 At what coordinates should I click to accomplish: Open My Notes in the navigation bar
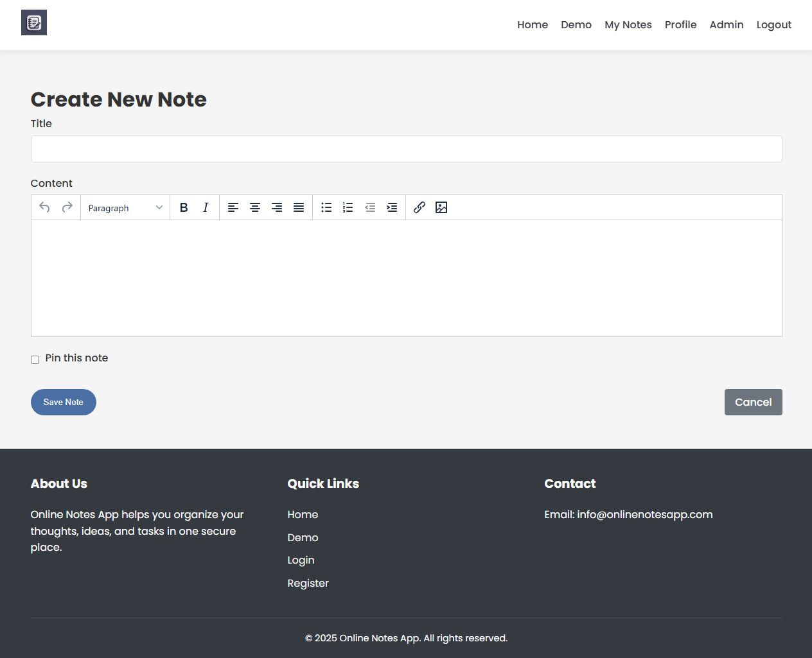(628, 24)
